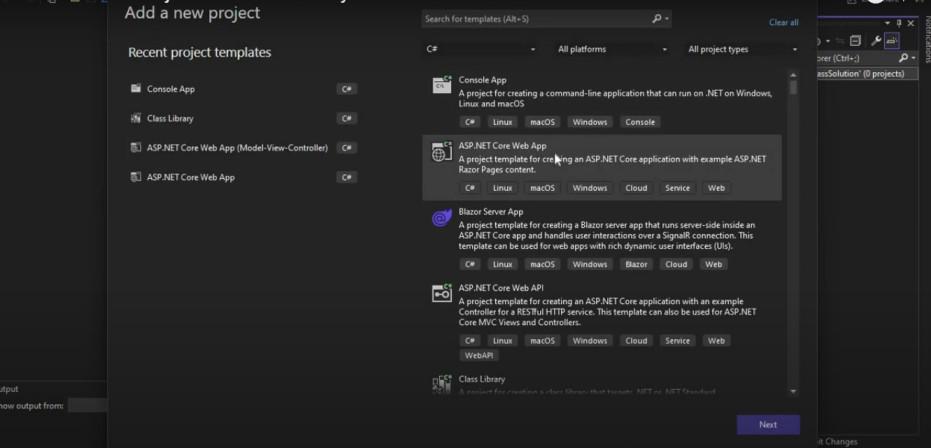
Task: Choose recent template Class Library
Action: 243,118
